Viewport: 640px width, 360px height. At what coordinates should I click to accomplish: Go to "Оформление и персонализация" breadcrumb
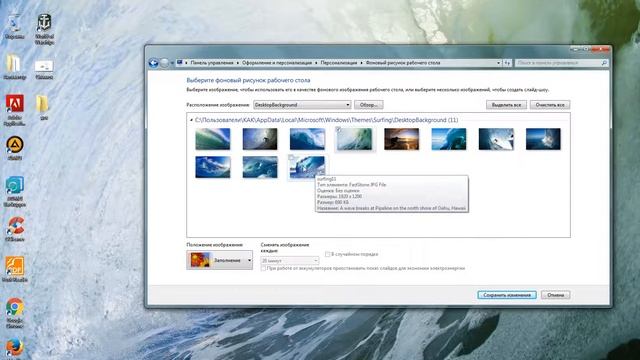tap(277, 63)
